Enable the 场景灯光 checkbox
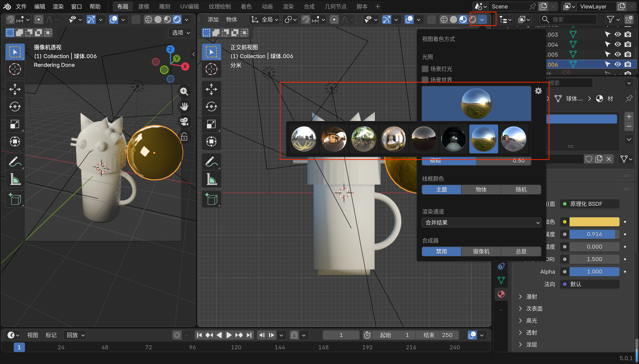Screen dimensions: 639x364 425,69
